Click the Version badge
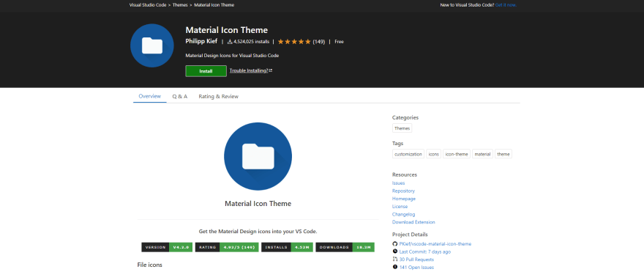Viewport: 644px width, 272px height. click(x=167, y=247)
